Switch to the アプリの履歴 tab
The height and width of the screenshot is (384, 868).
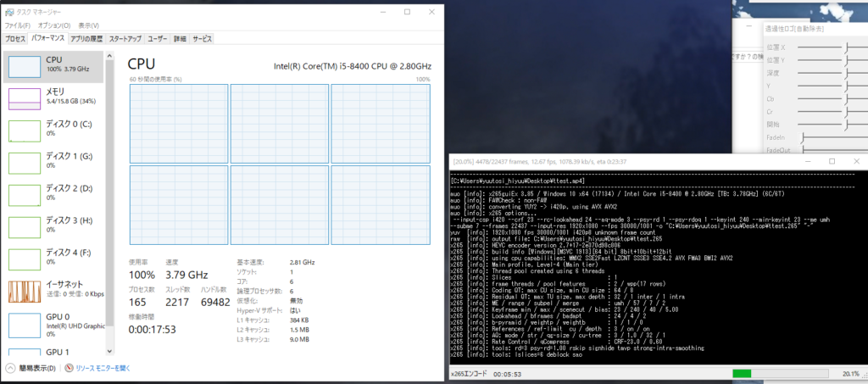(x=86, y=39)
